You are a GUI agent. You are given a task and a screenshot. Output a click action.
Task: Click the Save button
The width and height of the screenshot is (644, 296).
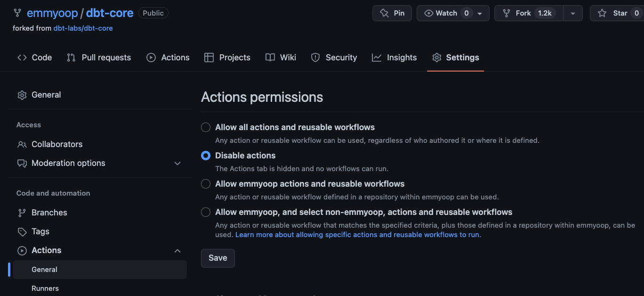click(217, 258)
